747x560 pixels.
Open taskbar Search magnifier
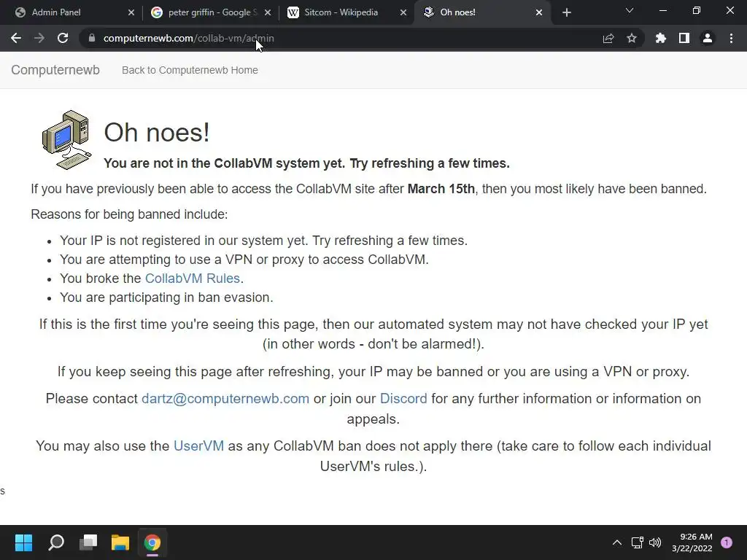[x=56, y=542]
